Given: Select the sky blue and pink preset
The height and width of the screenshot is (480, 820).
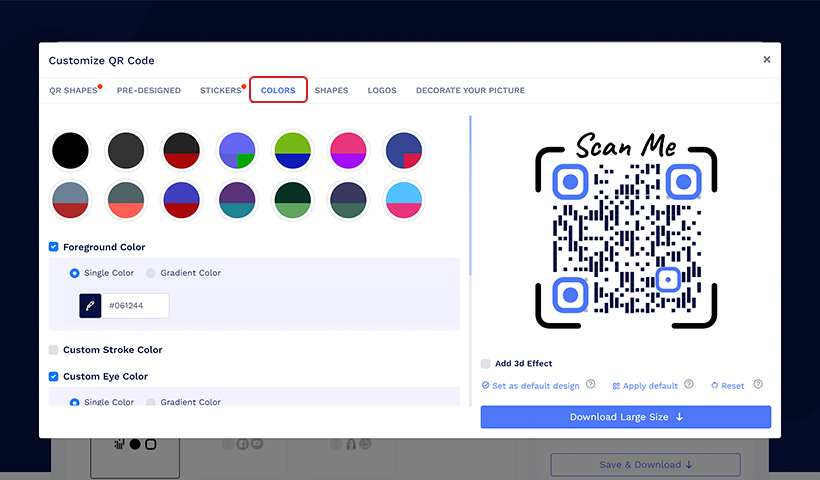Looking at the screenshot, I should coord(404,200).
